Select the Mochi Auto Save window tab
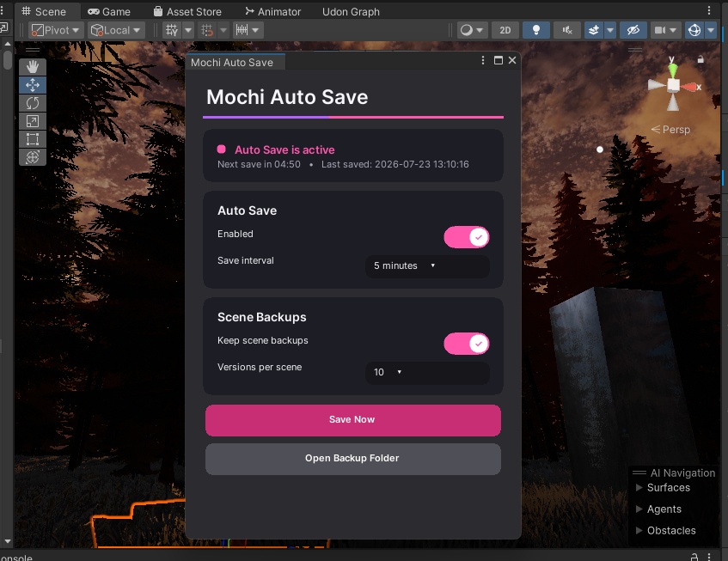Viewport: 728px width, 561px height. click(x=235, y=62)
